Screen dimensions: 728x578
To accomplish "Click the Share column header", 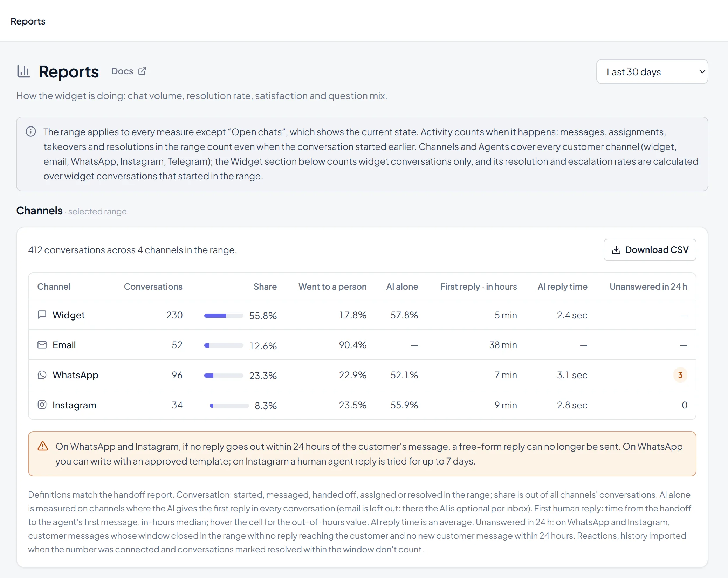I will click(x=265, y=287).
